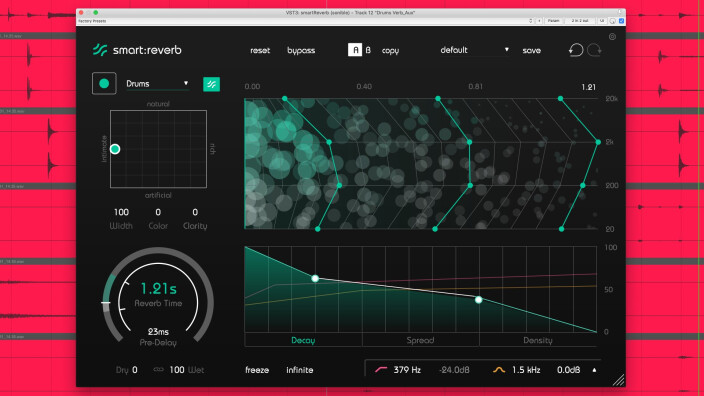Image resolution: width=704 pixels, height=396 pixels.
Task: Click the teal smart-mode wave icon button
Action: 211,84
